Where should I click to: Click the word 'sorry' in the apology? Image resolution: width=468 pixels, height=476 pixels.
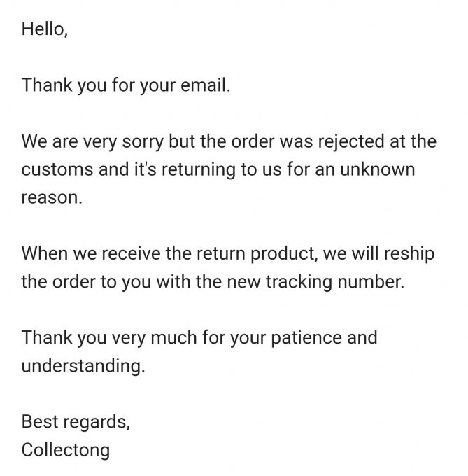(x=134, y=142)
